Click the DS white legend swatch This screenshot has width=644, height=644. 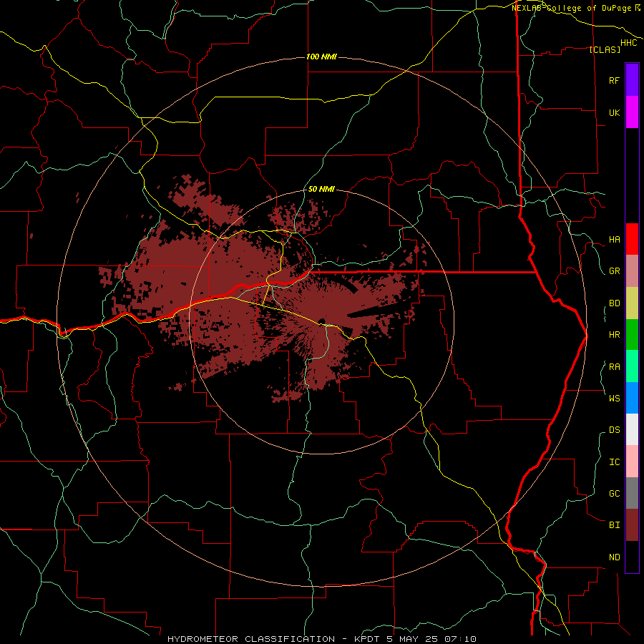pyautogui.click(x=632, y=429)
